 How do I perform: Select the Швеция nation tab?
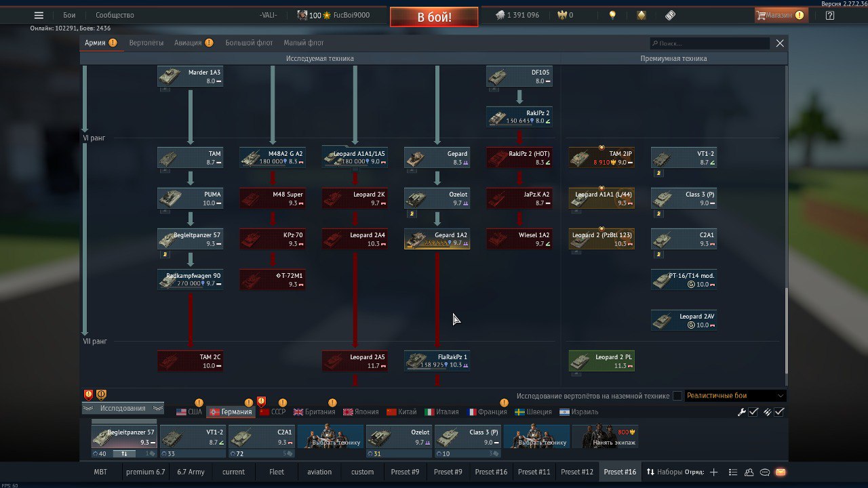tap(533, 411)
